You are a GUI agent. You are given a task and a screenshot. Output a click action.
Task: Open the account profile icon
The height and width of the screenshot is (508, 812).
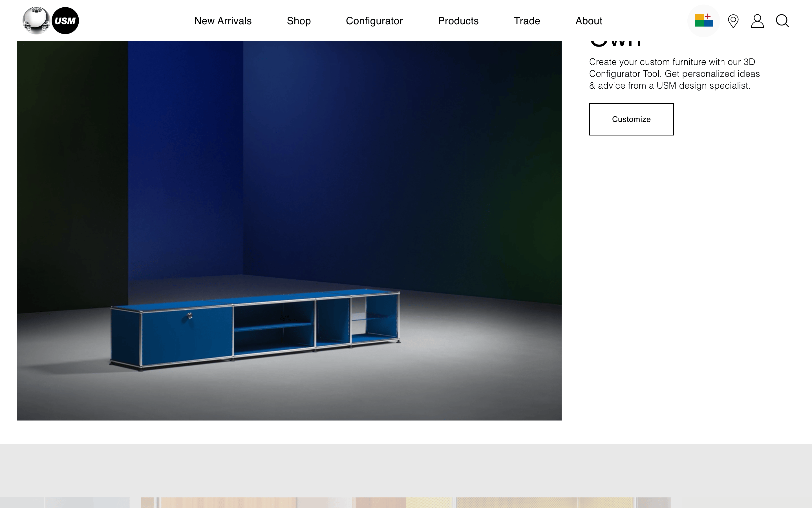tap(757, 21)
